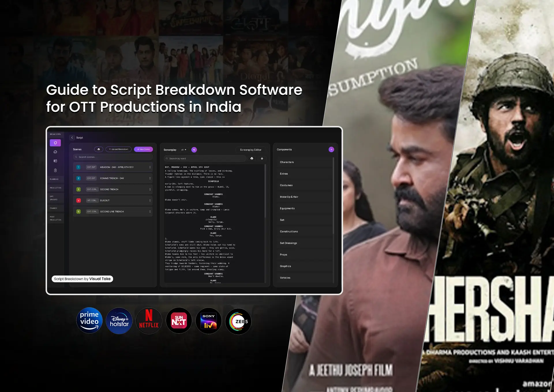Select scene 2 Comms Trench - Day
Image resolution: width=554 pixels, height=392 pixels.
pos(113,178)
